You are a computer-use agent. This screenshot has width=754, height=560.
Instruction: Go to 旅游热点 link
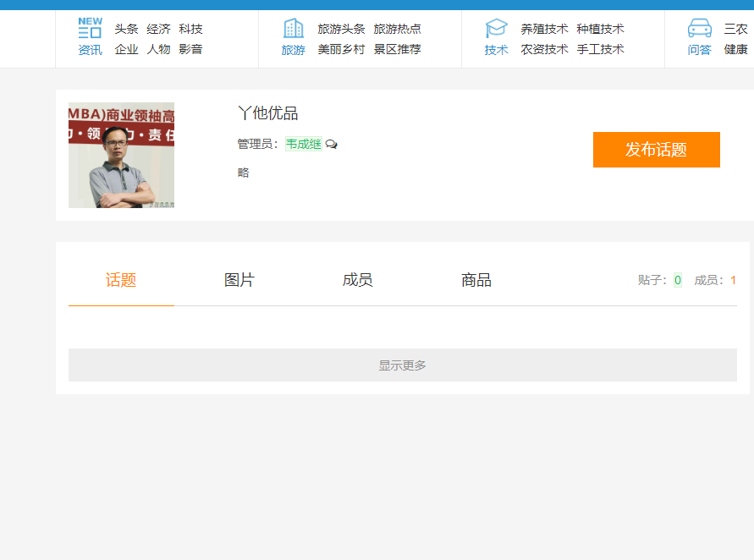click(x=397, y=29)
